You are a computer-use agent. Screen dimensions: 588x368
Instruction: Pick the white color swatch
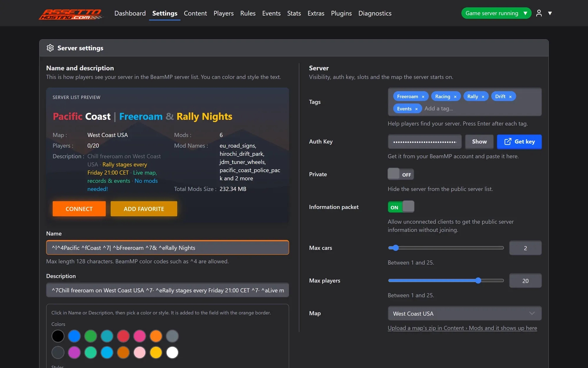172,352
